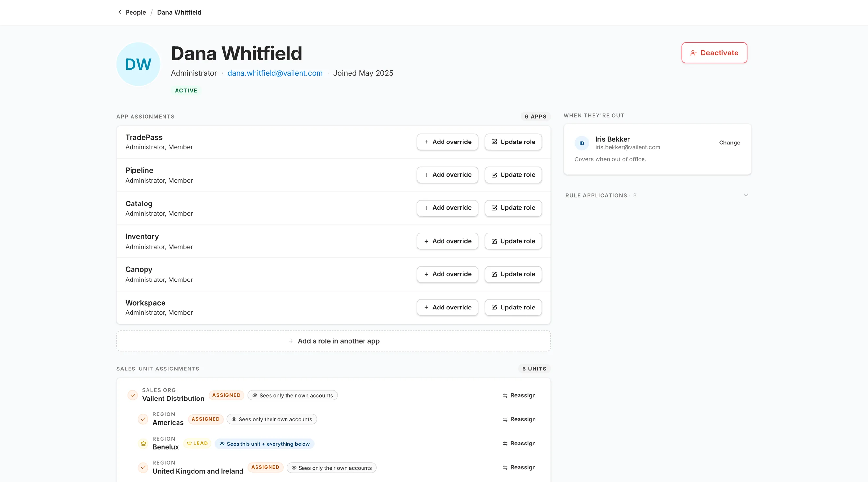Click Benelux 'Sees this unit + everything below' pill
Viewport: 868px width, 482px height.
(265, 444)
